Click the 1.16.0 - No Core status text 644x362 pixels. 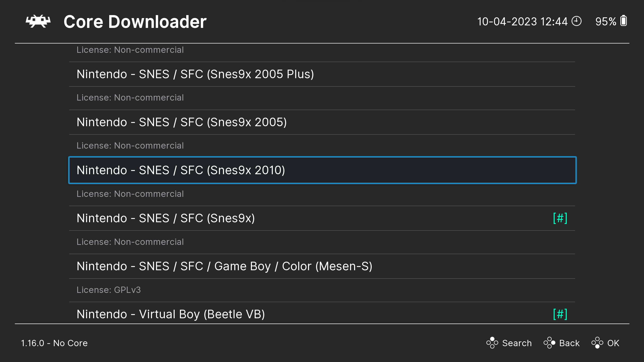click(x=54, y=343)
